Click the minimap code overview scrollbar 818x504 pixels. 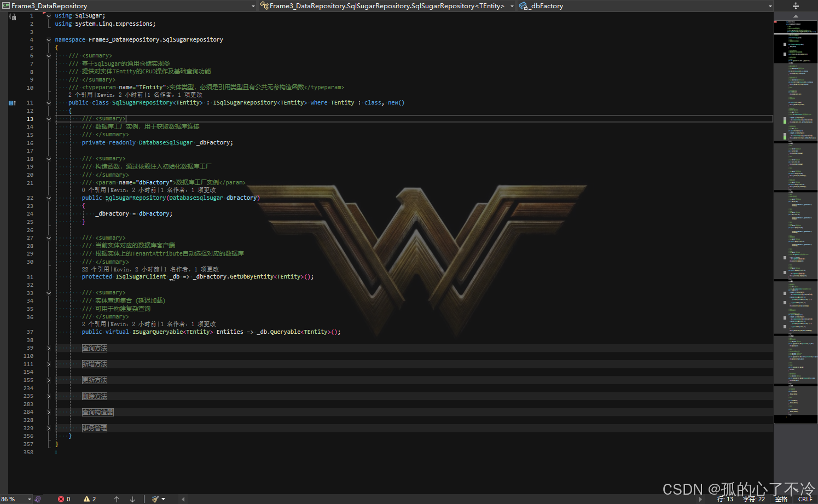coord(796,222)
